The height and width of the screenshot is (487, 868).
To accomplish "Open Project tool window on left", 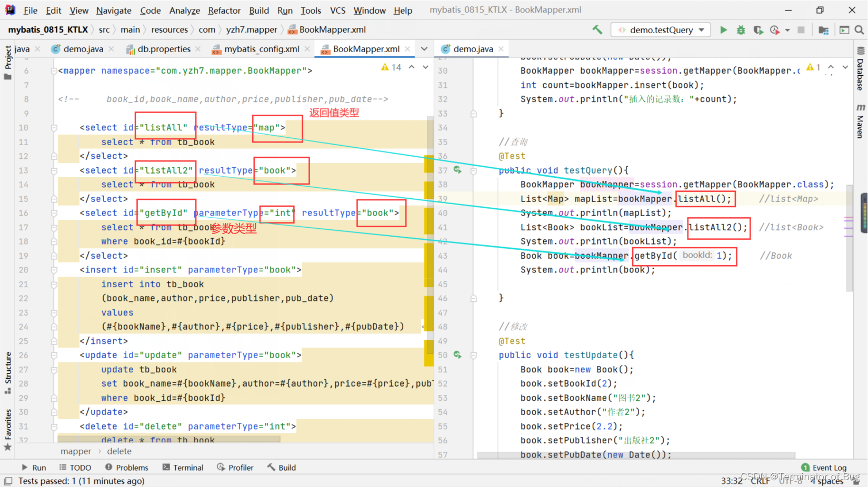I will coord(8,62).
